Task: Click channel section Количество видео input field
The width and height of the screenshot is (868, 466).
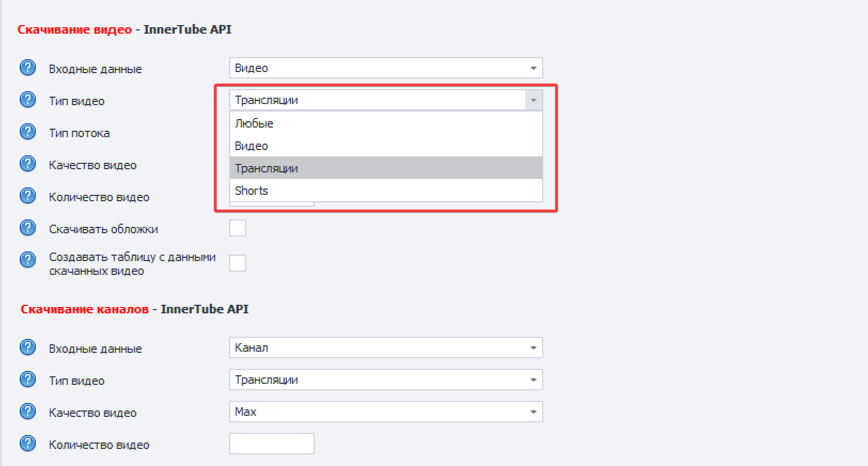Action: [x=271, y=444]
